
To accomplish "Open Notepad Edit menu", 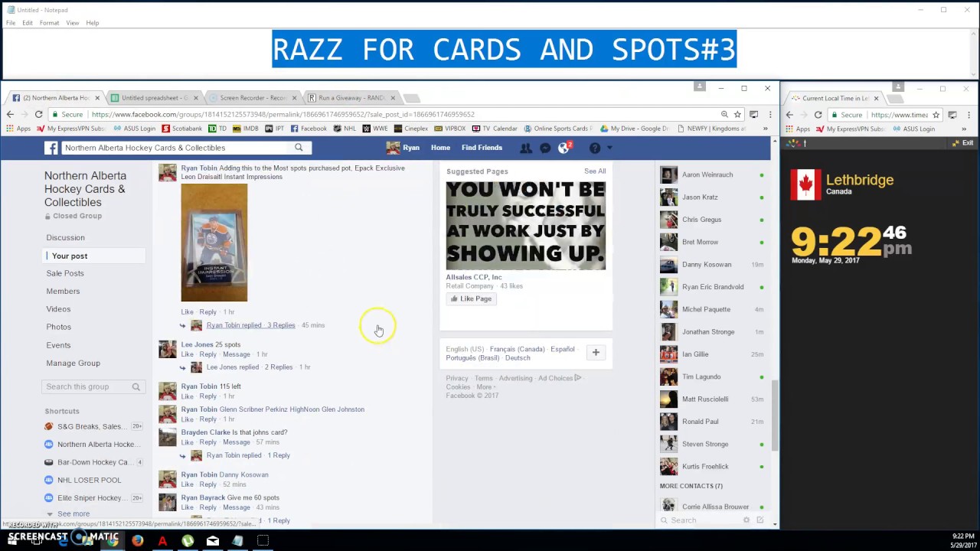I will tap(28, 23).
